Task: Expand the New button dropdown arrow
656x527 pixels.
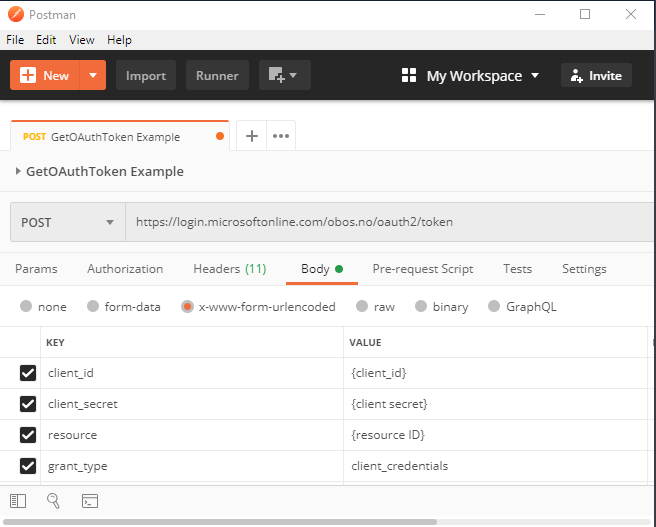Action: [93, 76]
